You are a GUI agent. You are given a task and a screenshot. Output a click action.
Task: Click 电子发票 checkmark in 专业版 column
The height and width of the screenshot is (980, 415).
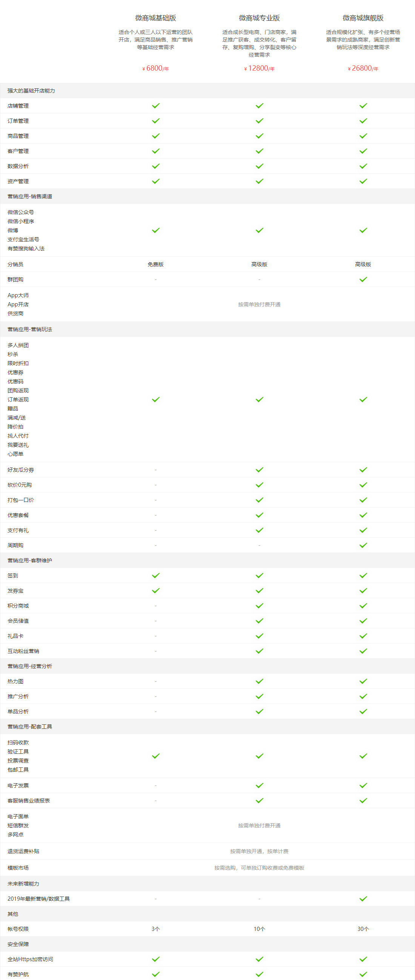(x=260, y=786)
